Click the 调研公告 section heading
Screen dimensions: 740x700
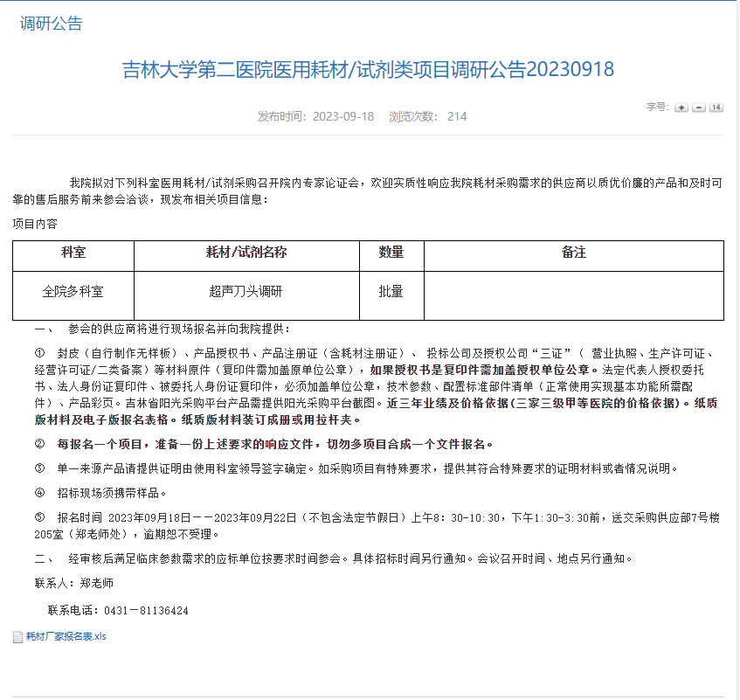pyautogui.click(x=51, y=24)
